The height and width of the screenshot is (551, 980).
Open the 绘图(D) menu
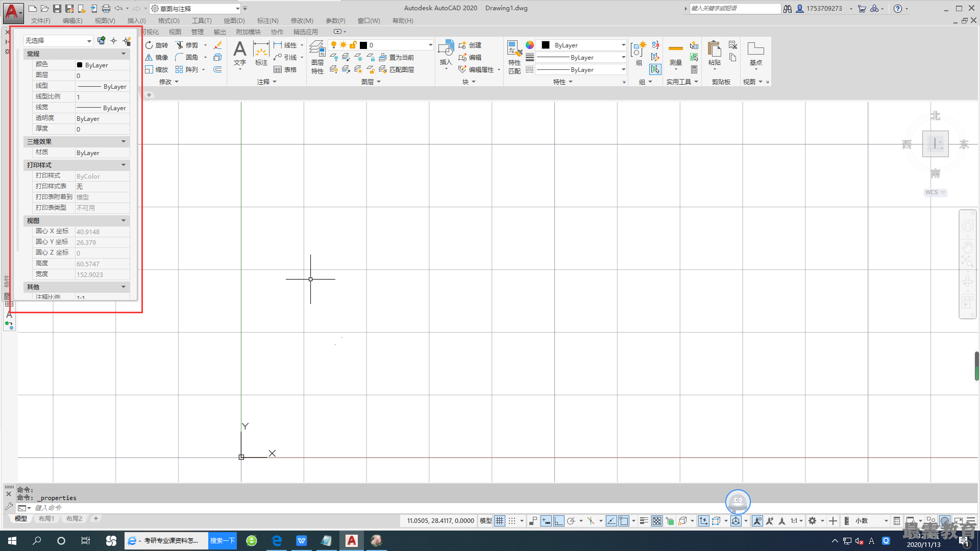pyautogui.click(x=234, y=21)
